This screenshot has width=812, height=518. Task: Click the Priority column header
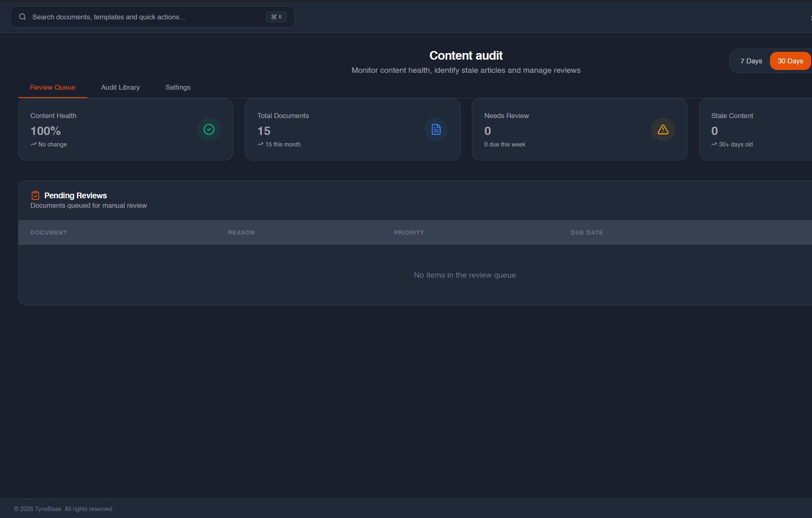click(x=409, y=232)
